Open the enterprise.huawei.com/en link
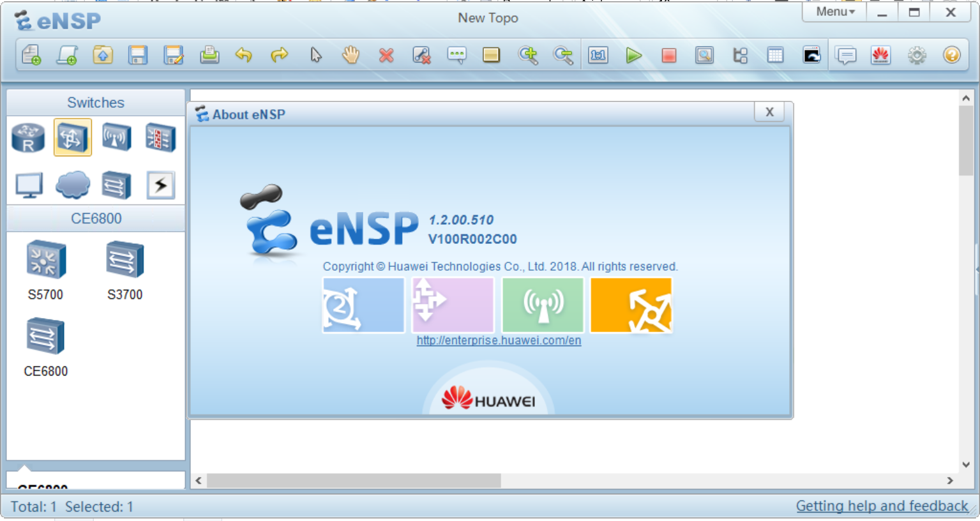980x521 pixels. (x=499, y=340)
